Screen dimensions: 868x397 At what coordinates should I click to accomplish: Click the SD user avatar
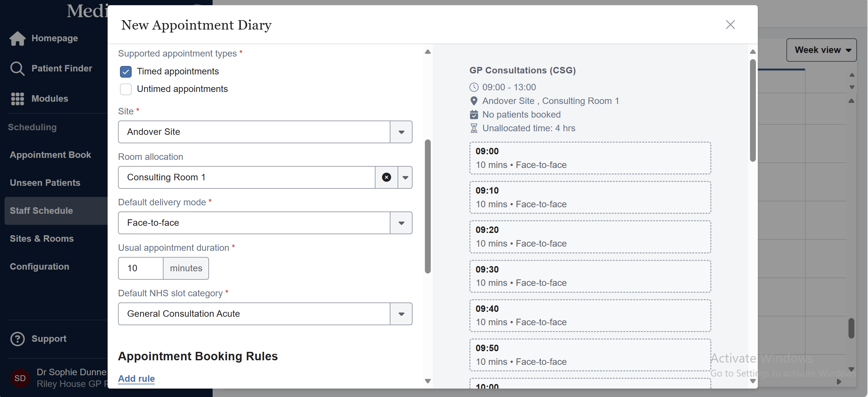(x=20, y=378)
